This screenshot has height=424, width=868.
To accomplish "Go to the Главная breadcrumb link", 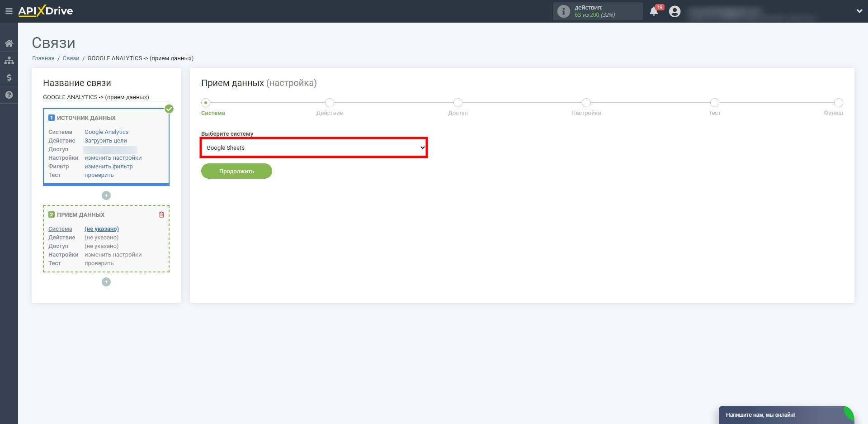I will 43,58.
